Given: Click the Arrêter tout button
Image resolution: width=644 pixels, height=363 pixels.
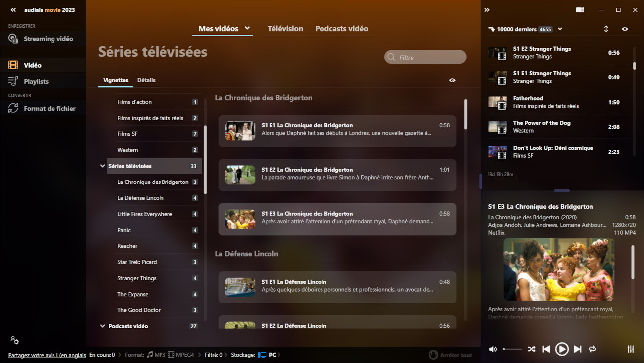Looking at the screenshot, I should coord(450,355).
